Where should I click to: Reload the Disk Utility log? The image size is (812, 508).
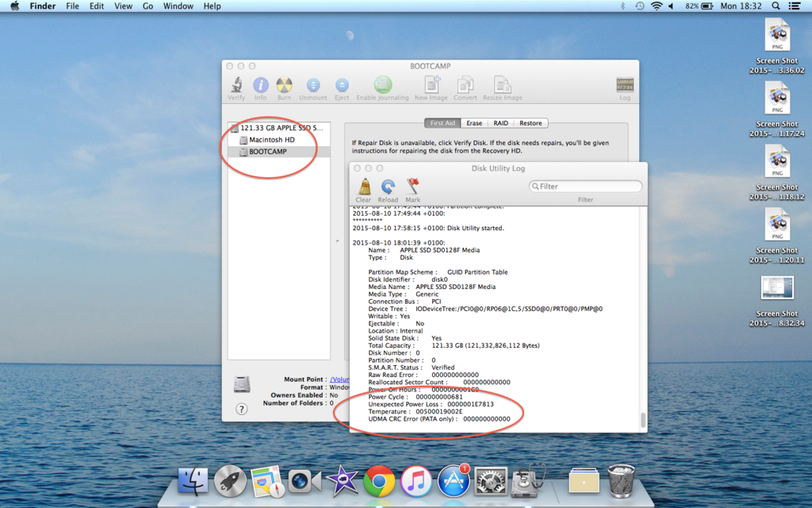tap(388, 190)
